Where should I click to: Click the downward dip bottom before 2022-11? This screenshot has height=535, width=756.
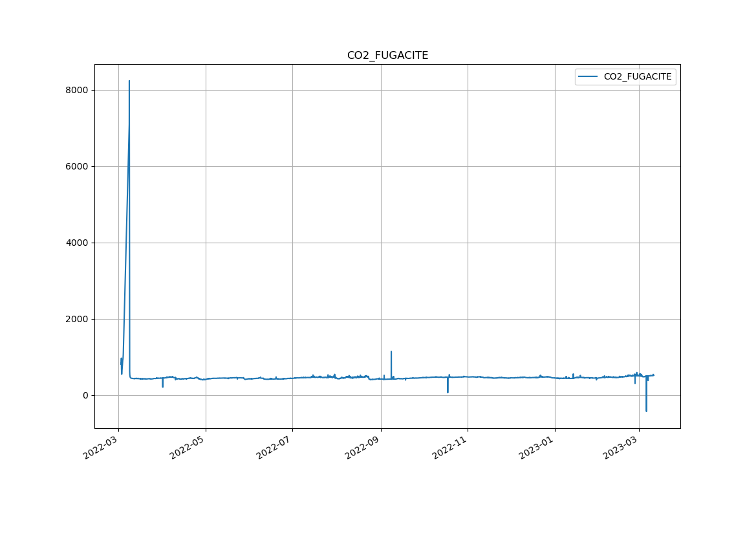[448, 392]
